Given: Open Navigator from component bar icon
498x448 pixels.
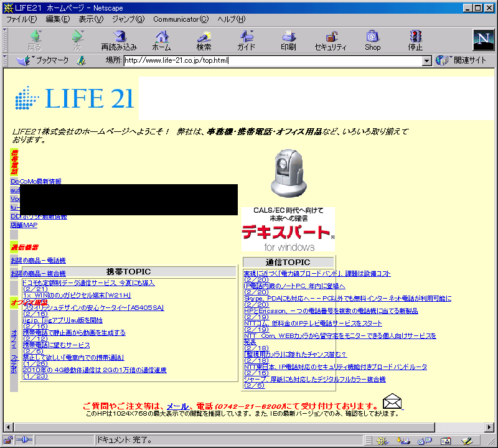Looking at the screenshot, I should (382, 441).
